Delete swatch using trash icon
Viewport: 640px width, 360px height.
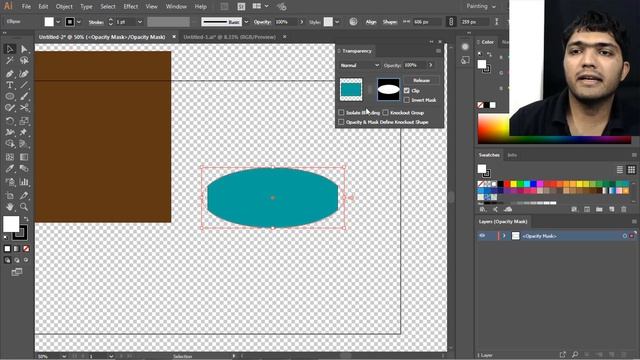click(x=624, y=209)
